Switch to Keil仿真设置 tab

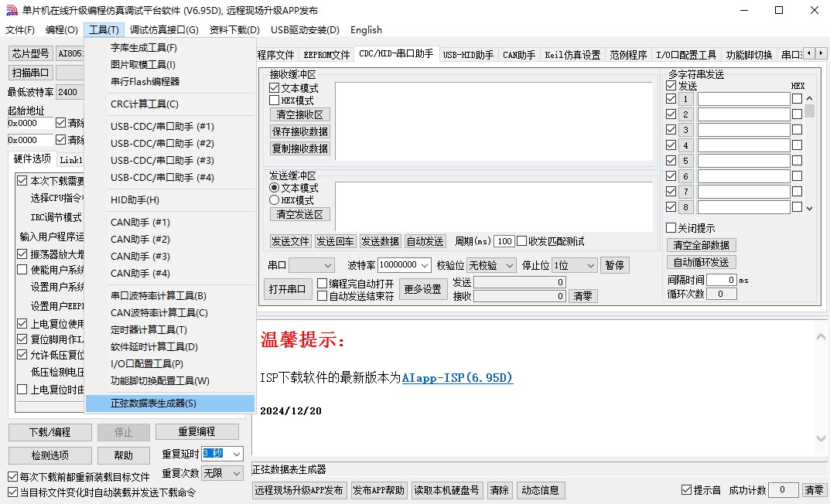(x=572, y=55)
